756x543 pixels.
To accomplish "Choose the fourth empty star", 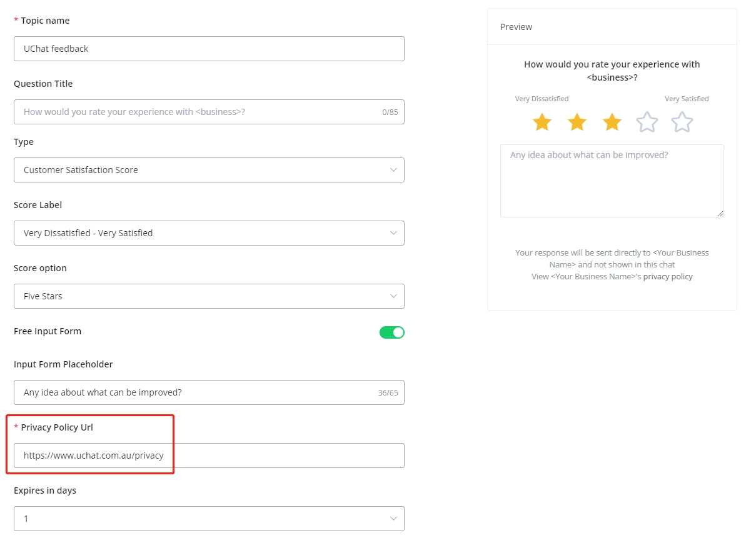I will pos(647,122).
